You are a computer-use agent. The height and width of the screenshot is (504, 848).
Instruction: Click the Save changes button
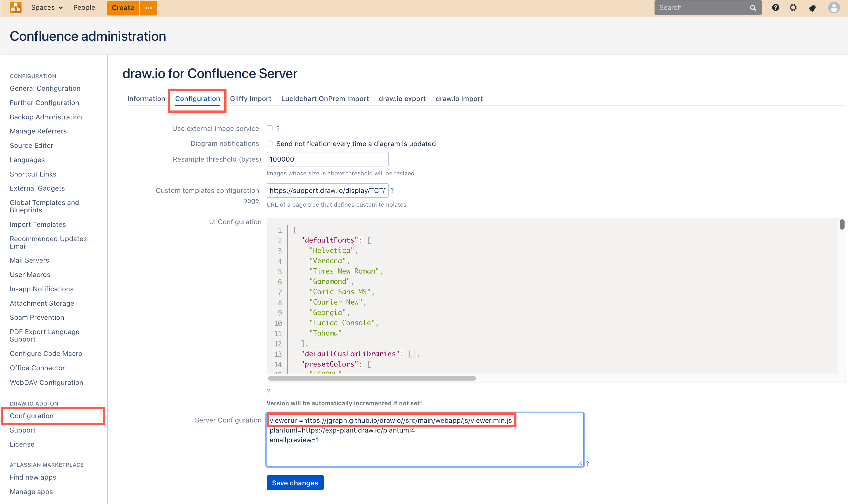295,482
